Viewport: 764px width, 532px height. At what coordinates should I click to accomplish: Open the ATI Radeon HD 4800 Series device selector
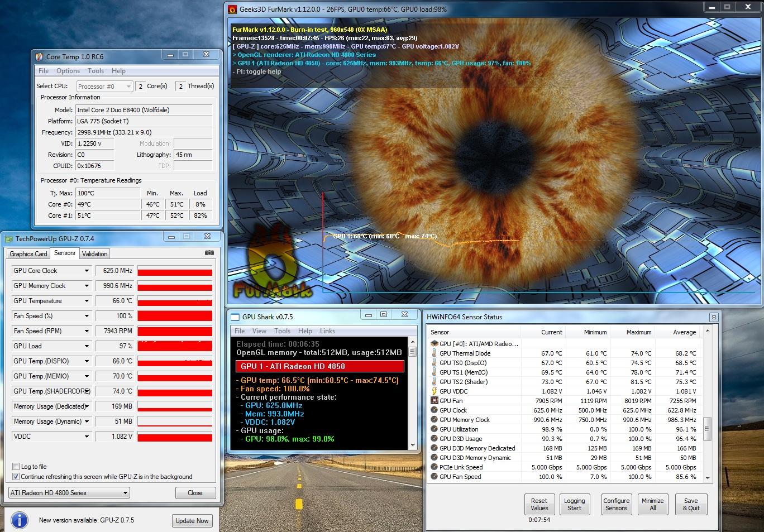(69, 493)
